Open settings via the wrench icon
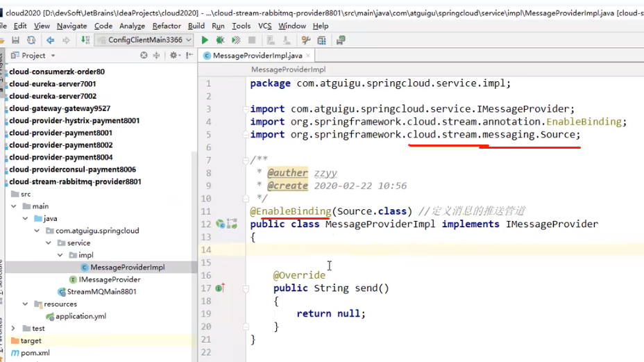 [x=305, y=40]
